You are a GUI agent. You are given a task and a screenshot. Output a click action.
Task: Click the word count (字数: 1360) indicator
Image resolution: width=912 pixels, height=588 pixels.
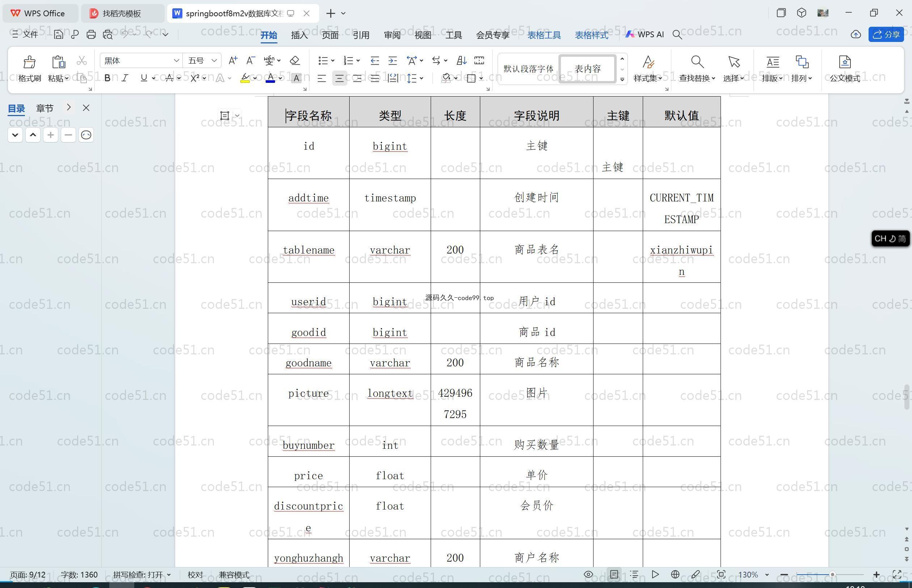tap(79, 575)
